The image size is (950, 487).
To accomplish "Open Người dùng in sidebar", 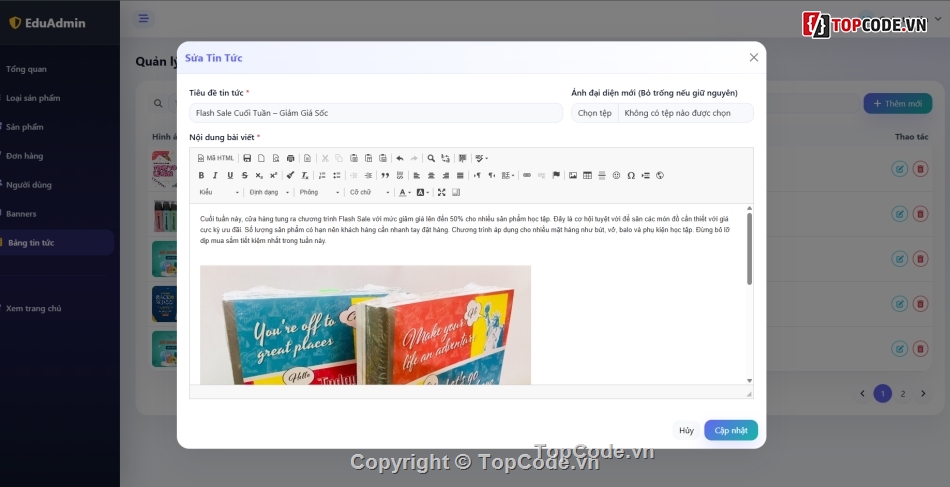I will tap(28, 185).
